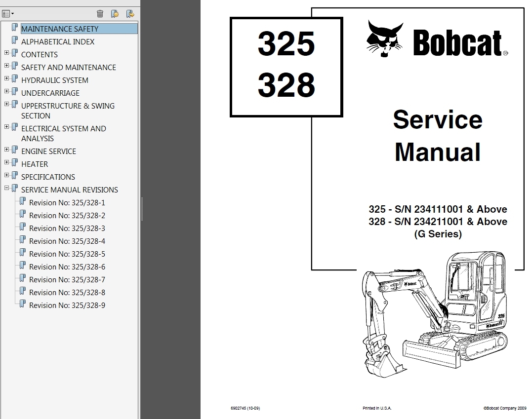Click the '325 - S/N 234111001 & Above' text
532x419 pixels.
(x=438, y=209)
